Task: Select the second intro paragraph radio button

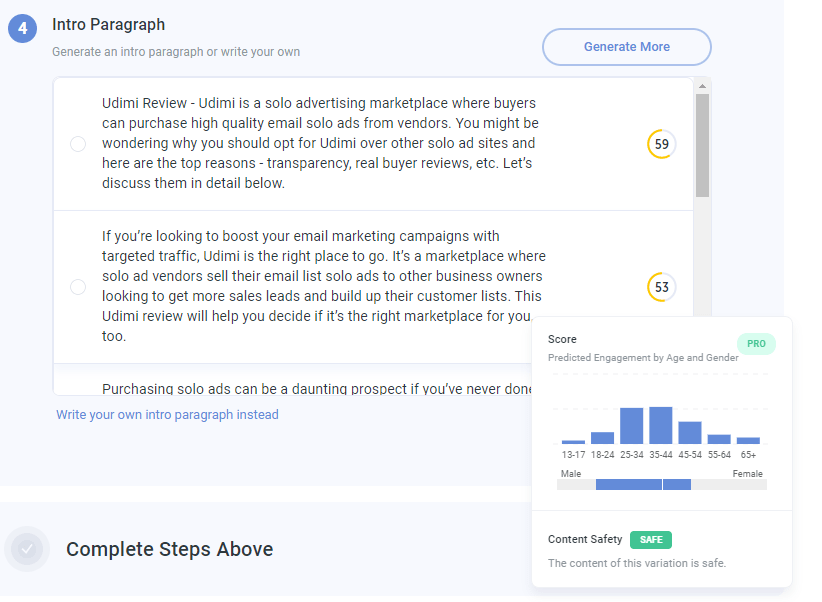Action: 78,287
